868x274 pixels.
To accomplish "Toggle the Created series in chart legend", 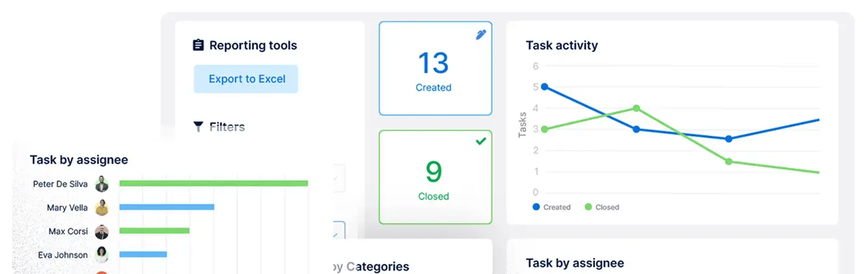I will click(552, 207).
